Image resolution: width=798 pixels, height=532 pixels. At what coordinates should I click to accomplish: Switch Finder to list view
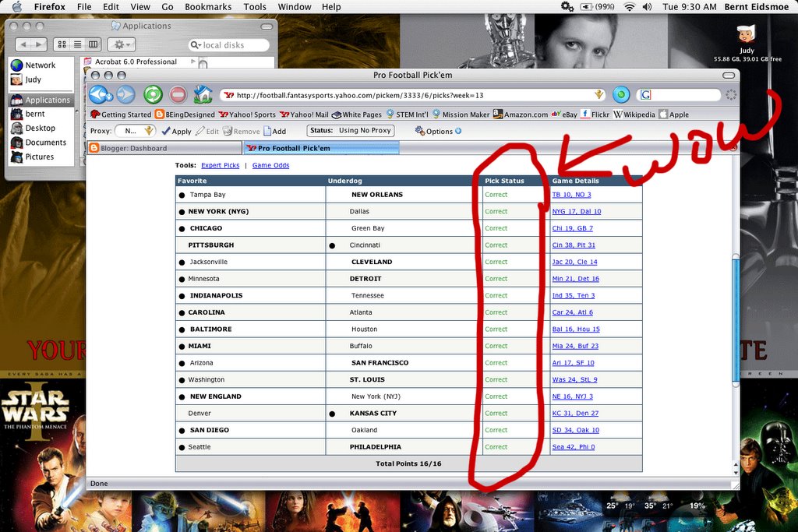77,44
